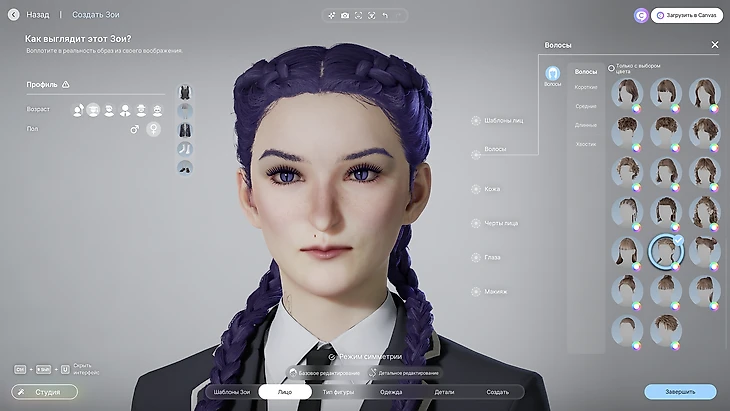Open the sparkle pose icon in top toolbar

tap(331, 15)
